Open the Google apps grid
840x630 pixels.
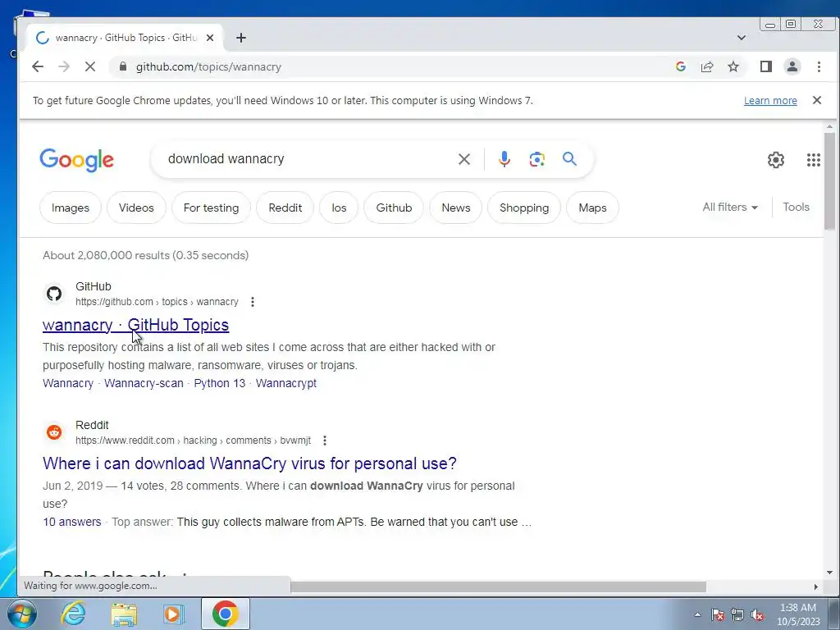pyautogui.click(x=813, y=160)
